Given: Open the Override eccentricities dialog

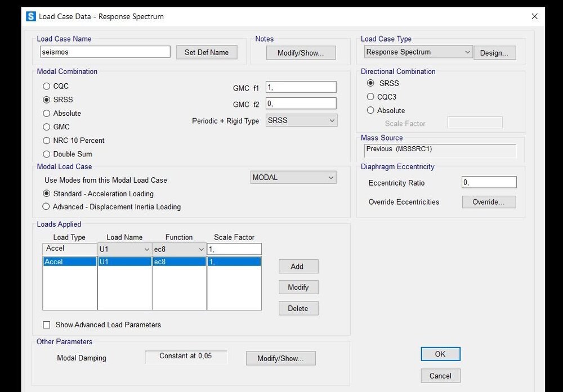Looking at the screenshot, I should click(489, 202).
